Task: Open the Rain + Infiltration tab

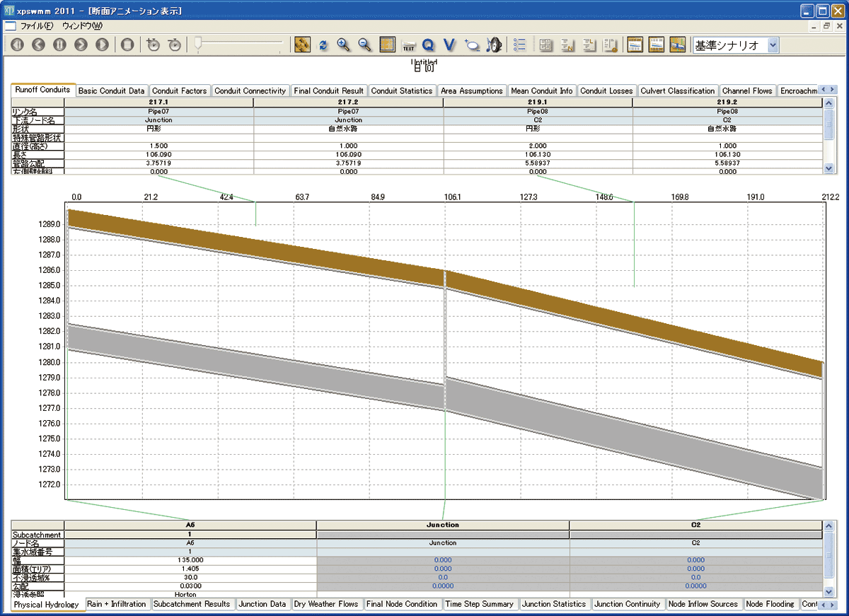Action: coord(117,604)
